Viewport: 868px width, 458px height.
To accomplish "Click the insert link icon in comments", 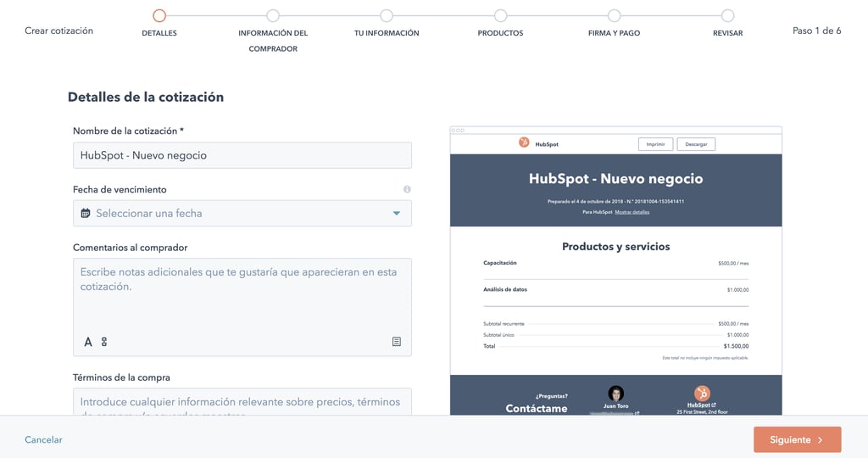I will (104, 342).
